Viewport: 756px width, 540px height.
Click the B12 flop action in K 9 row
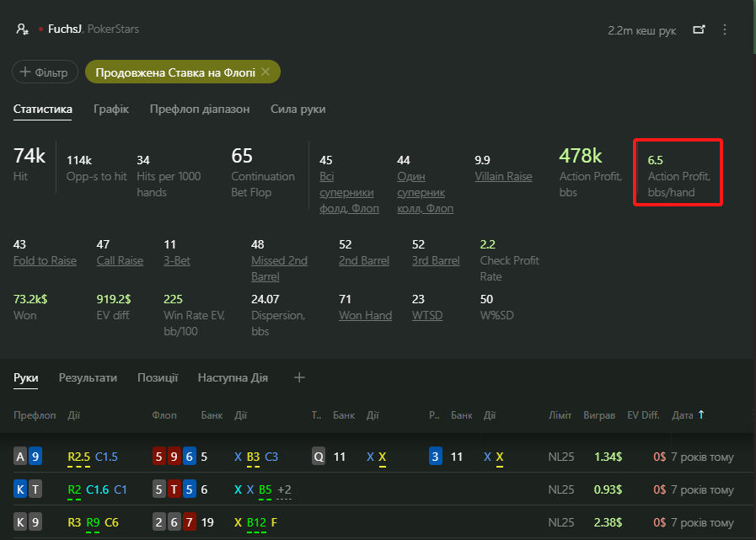click(256, 522)
